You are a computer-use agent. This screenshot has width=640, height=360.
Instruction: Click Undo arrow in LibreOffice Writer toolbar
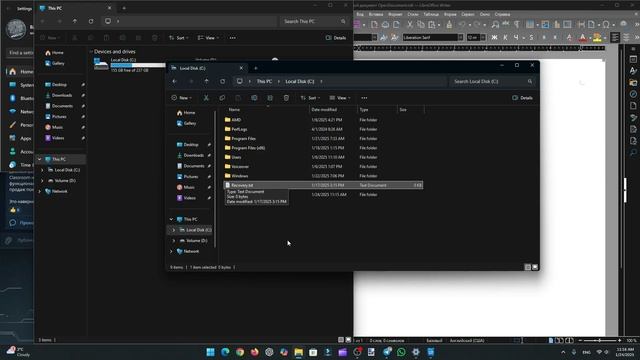(462, 25)
